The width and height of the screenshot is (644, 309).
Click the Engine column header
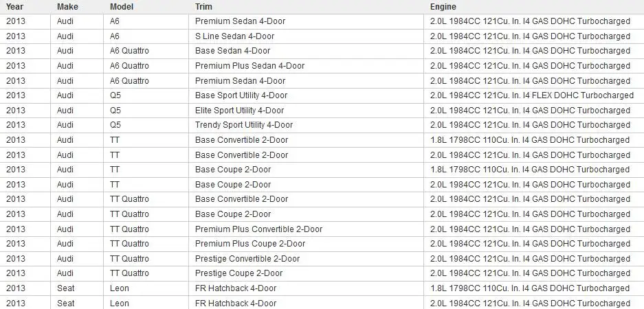click(443, 7)
